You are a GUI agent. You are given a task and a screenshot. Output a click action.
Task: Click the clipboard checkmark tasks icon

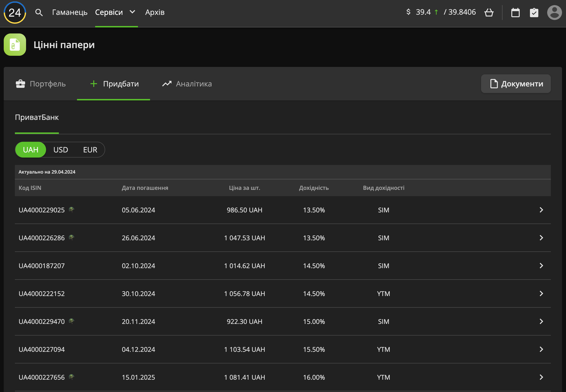tap(534, 12)
